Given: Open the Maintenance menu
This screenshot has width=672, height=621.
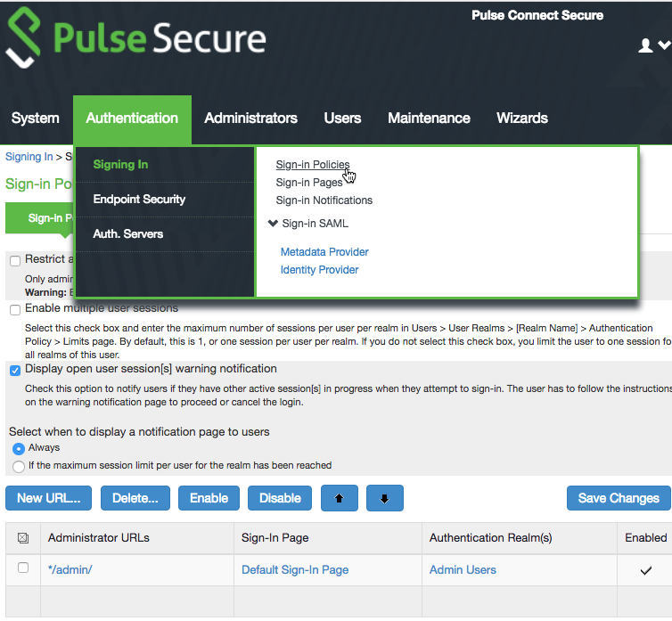Looking at the screenshot, I should [429, 118].
